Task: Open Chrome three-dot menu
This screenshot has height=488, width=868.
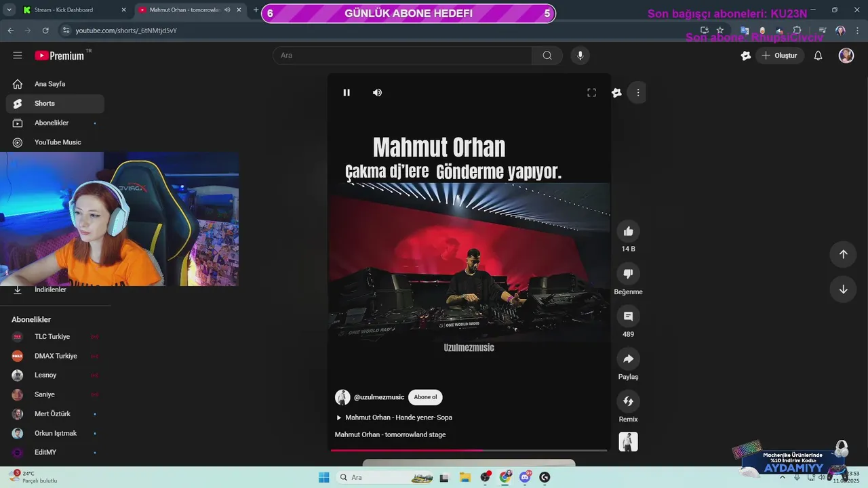Action: pyautogui.click(x=859, y=30)
